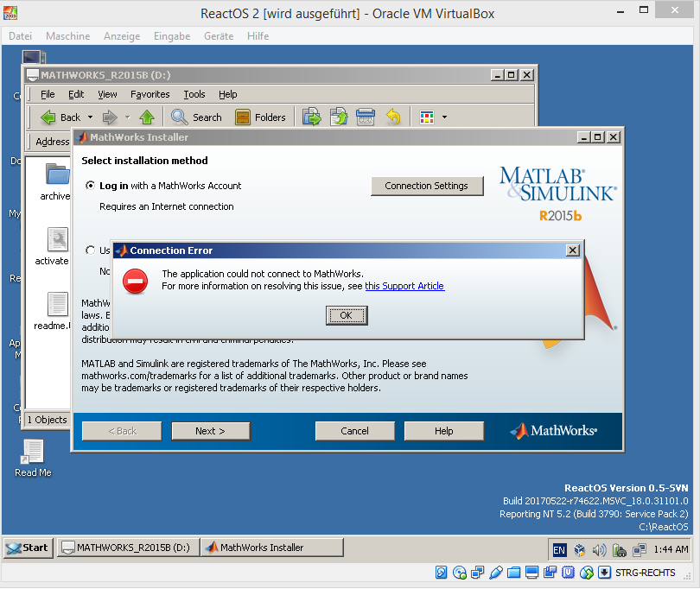This screenshot has width=700, height=589.
Task: Click the ReactOS Start button
Action: tap(29, 548)
